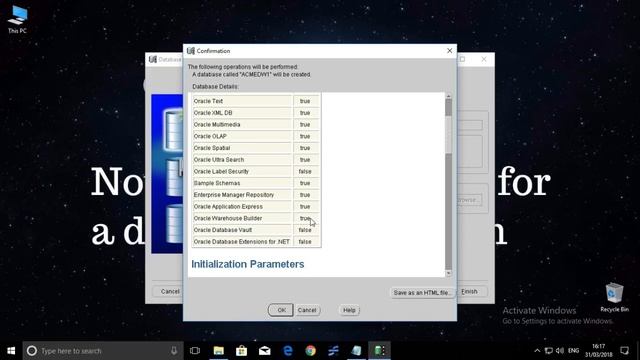The height and width of the screenshot is (360, 640).
Task: Select the Oracle Warehouse Builder row
Action: tap(256, 218)
